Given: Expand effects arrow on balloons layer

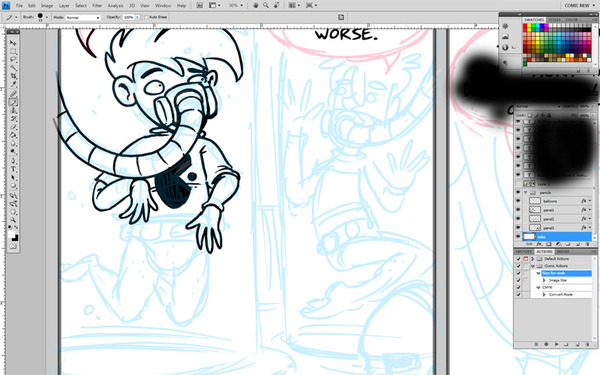Looking at the screenshot, I should 590,201.
